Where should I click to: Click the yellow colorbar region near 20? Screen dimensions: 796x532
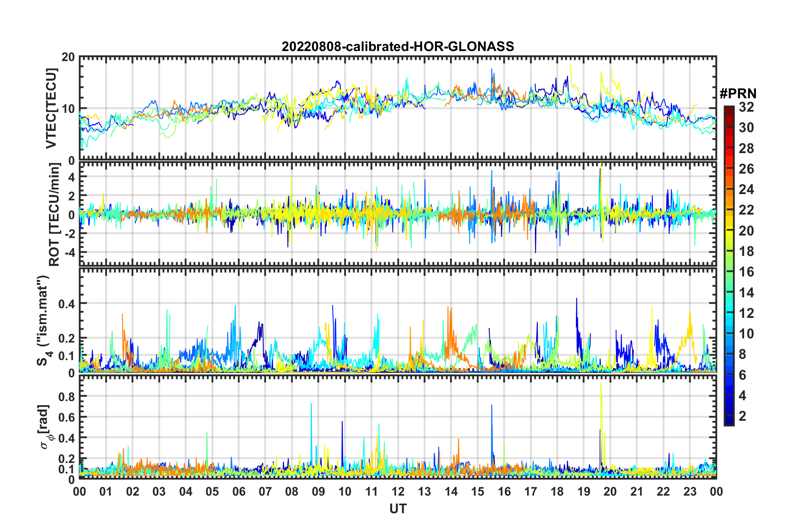click(729, 231)
